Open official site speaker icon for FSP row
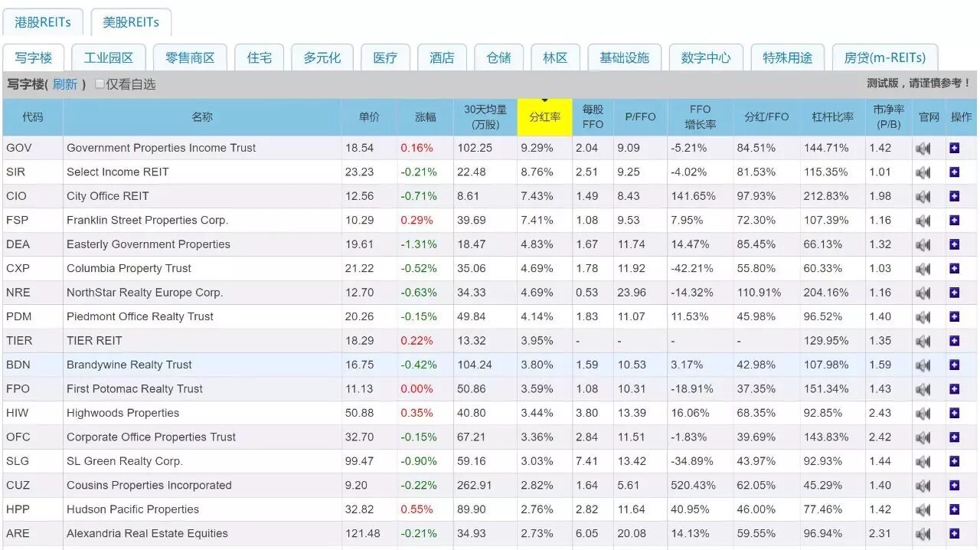Screen dimensions: 980x550 (923, 221)
